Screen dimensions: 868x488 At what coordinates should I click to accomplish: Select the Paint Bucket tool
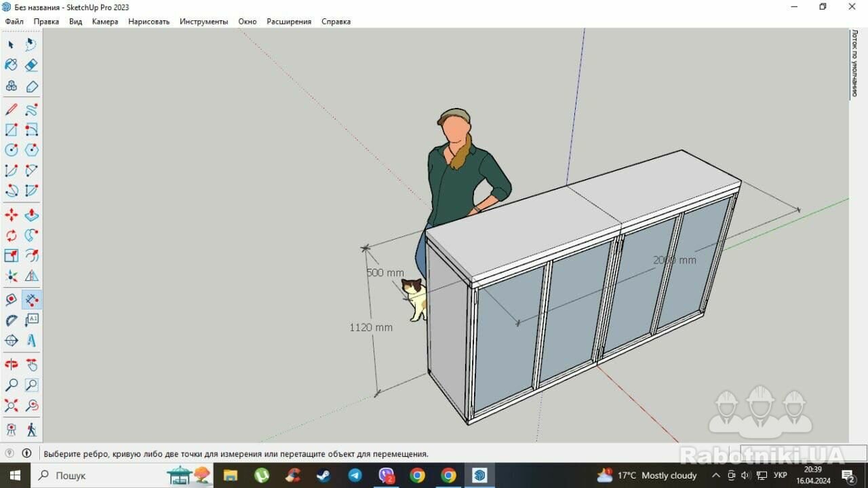(12, 64)
